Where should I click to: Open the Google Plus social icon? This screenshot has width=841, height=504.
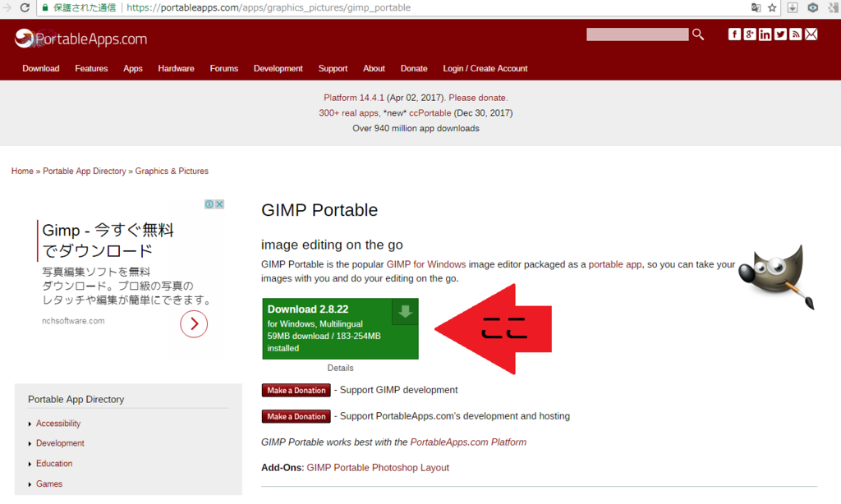pos(750,34)
